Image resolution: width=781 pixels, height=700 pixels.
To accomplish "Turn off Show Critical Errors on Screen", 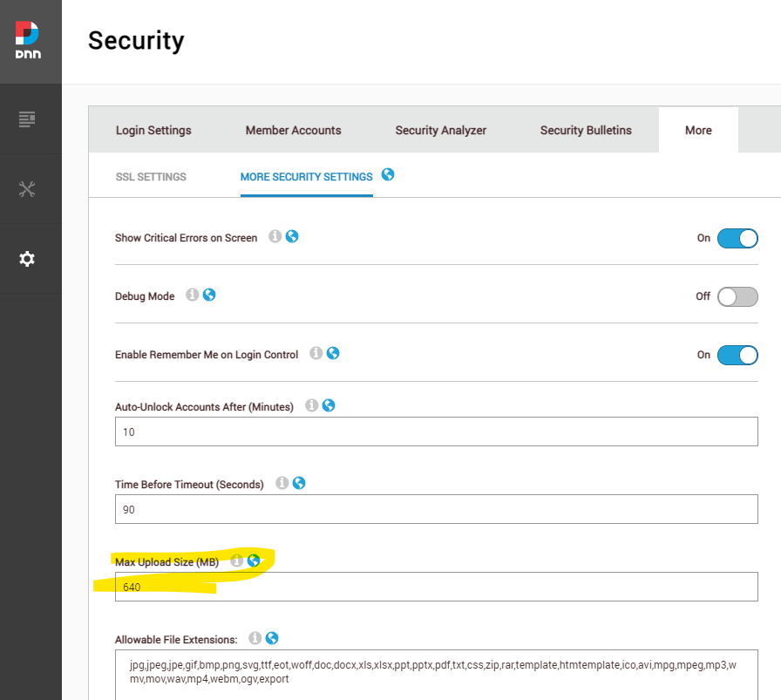I will [x=737, y=238].
